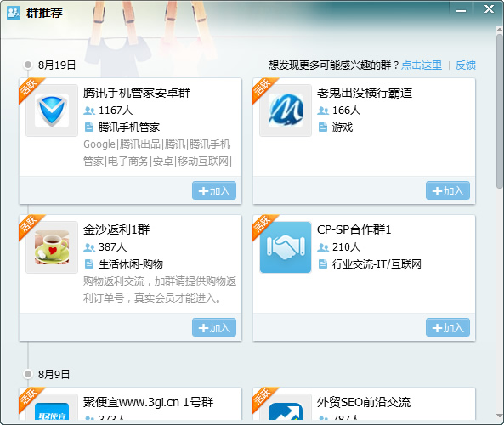
Task: Click category icon beside 生活休闲-购物
Action: point(89,264)
